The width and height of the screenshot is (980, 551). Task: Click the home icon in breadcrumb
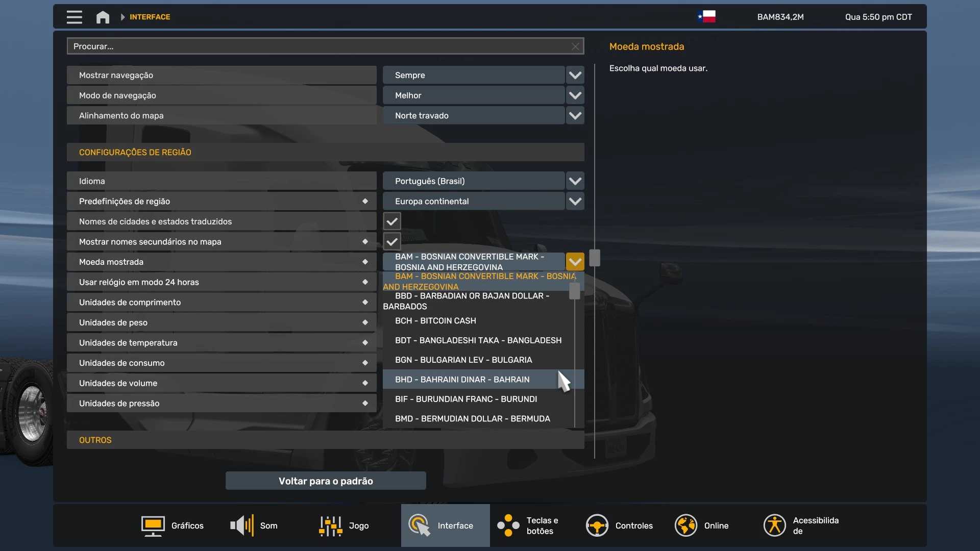point(103,17)
